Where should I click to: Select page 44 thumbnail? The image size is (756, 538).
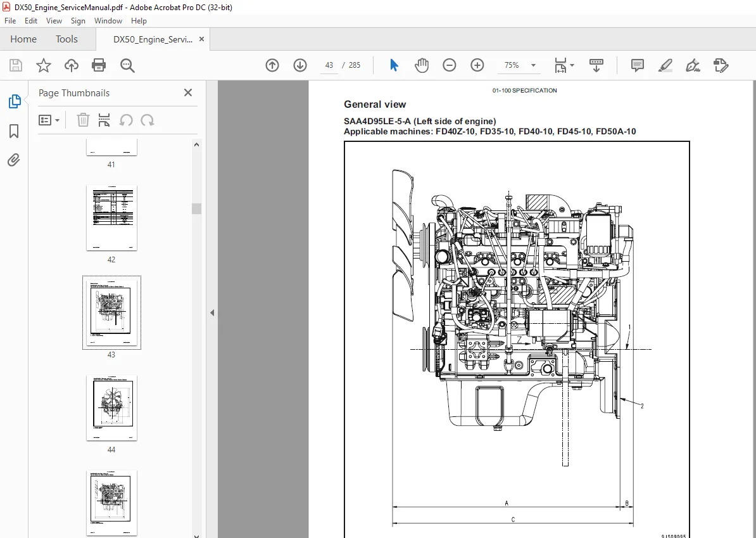tap(111, 407)
